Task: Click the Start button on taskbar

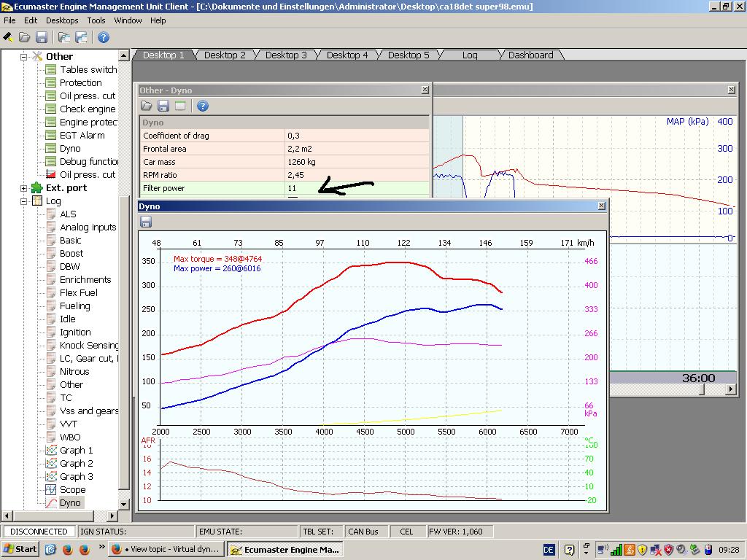Action: tap(20, 549)
